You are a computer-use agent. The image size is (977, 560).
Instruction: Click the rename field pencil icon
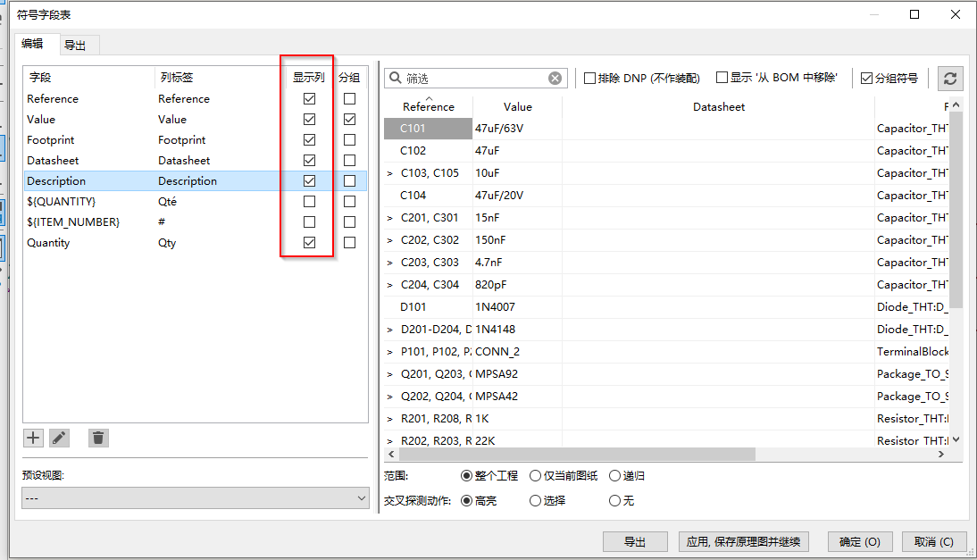click(x=59, y=438)
